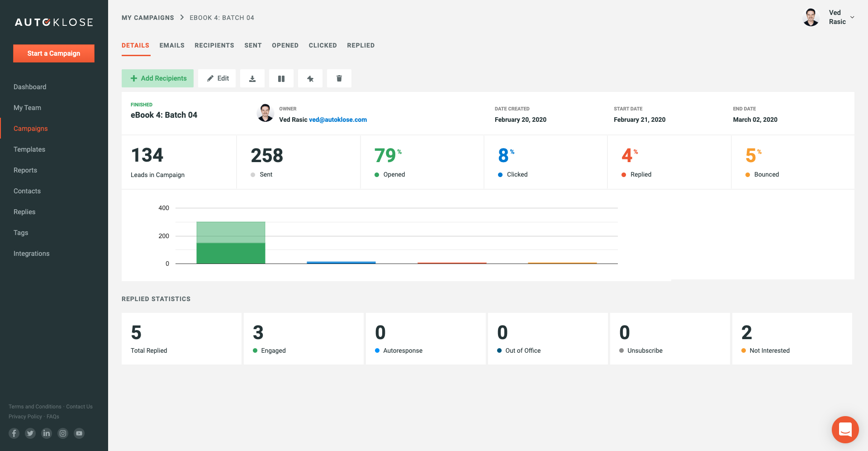This screenshot has width=868, height=451.
Task: Click ved@autoklose.com email link
Action: [338, 120]
